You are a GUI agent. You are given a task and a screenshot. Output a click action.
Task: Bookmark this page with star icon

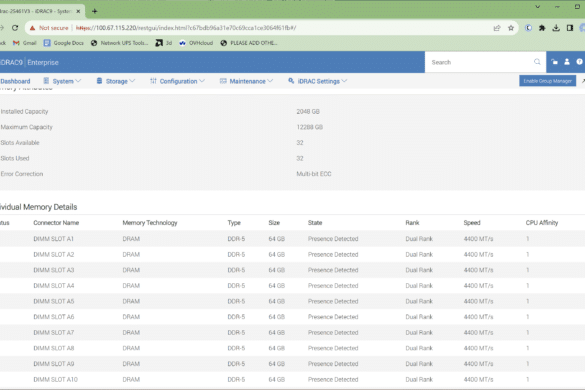[x=511, y=28]
